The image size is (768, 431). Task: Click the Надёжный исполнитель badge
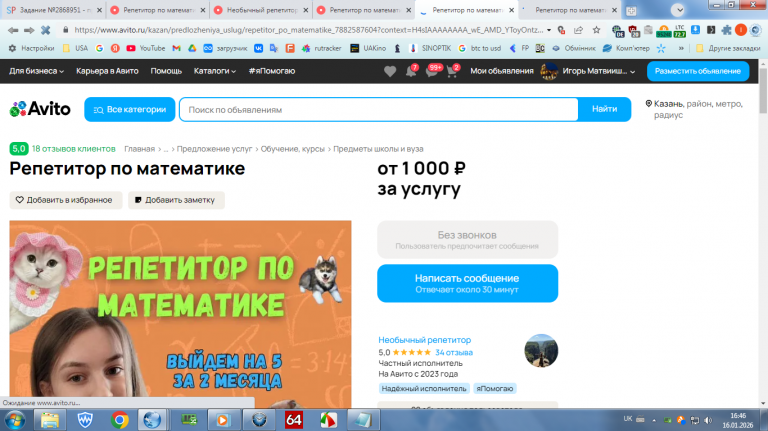click(424, 388)
